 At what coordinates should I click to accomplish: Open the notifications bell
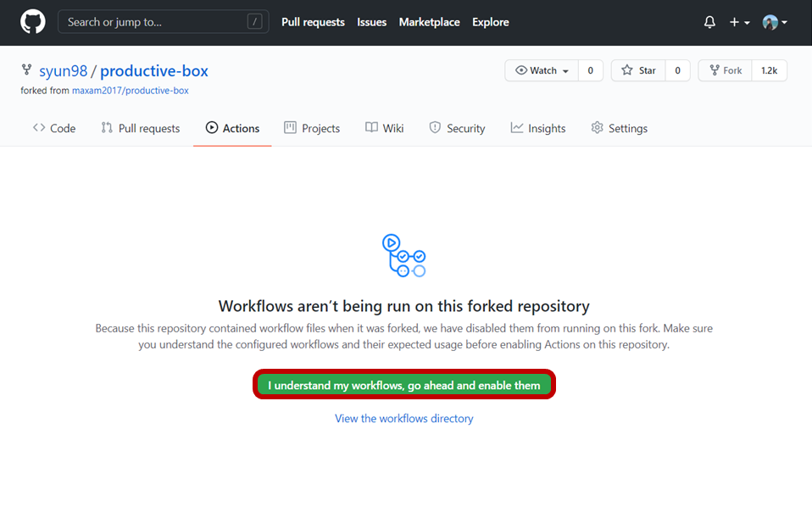(x=709, y=22)
